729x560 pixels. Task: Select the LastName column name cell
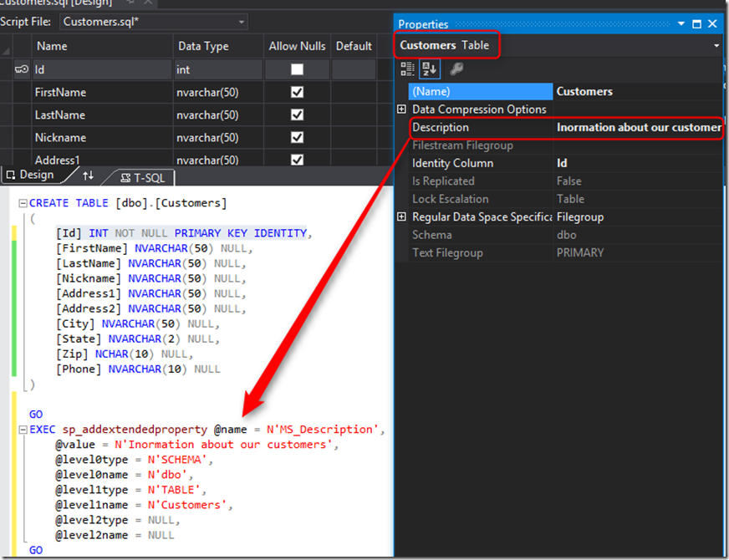coord(102,115)
